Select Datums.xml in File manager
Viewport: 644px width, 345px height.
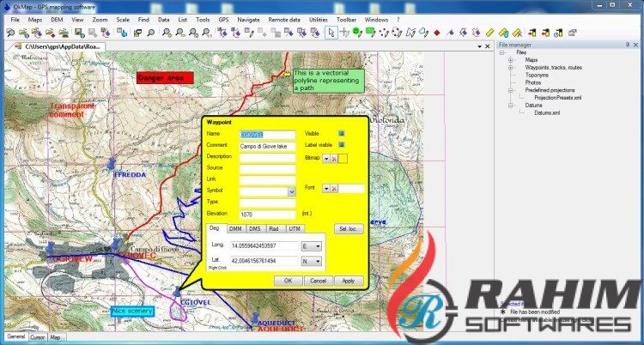[547, 112]
